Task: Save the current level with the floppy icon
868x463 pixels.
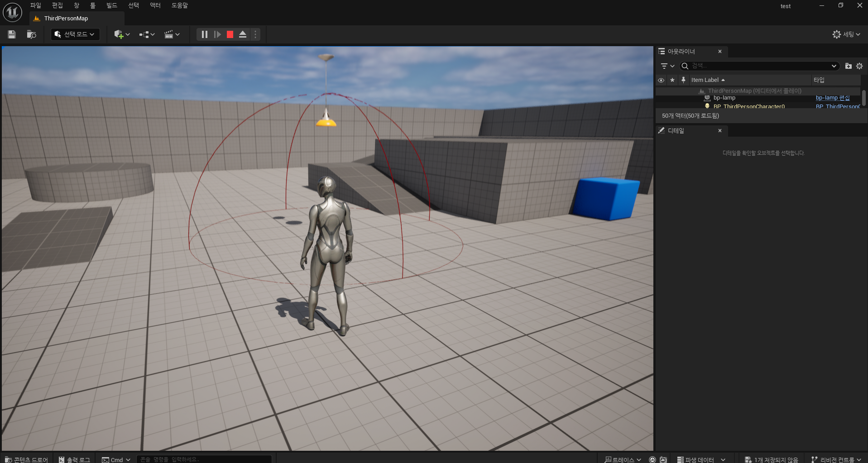Action: pos(12,34)
